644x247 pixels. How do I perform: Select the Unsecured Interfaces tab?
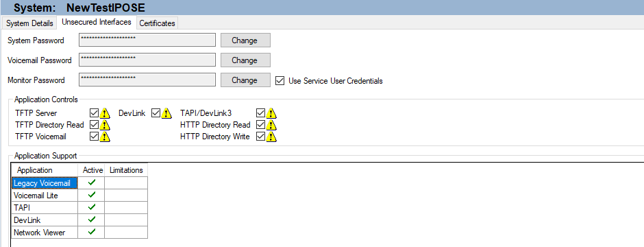pyautogui.click(x=97, y=22)
